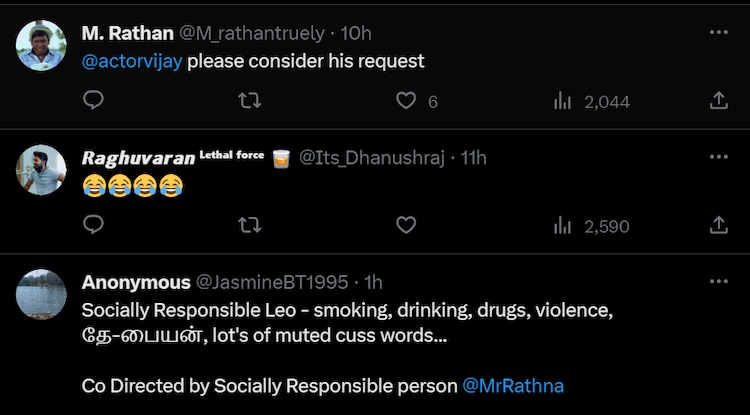
Task: Like Raghuvaran's laughing emoji tweet
Action: (x=406, y=226)
